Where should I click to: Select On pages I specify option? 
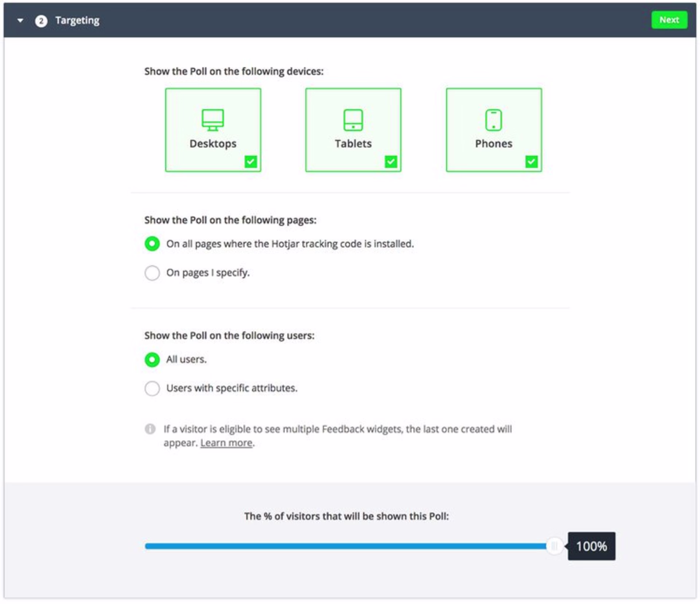click(152, 273)
